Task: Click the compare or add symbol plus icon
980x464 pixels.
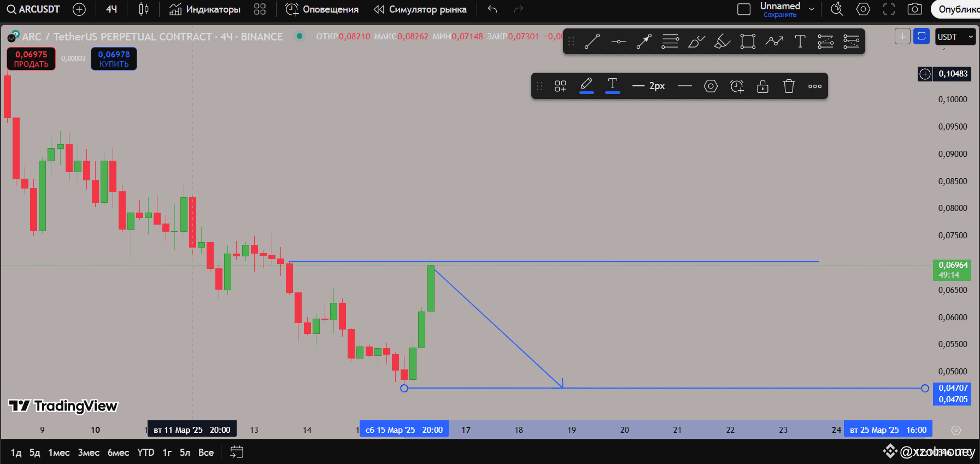Action: 79,9
